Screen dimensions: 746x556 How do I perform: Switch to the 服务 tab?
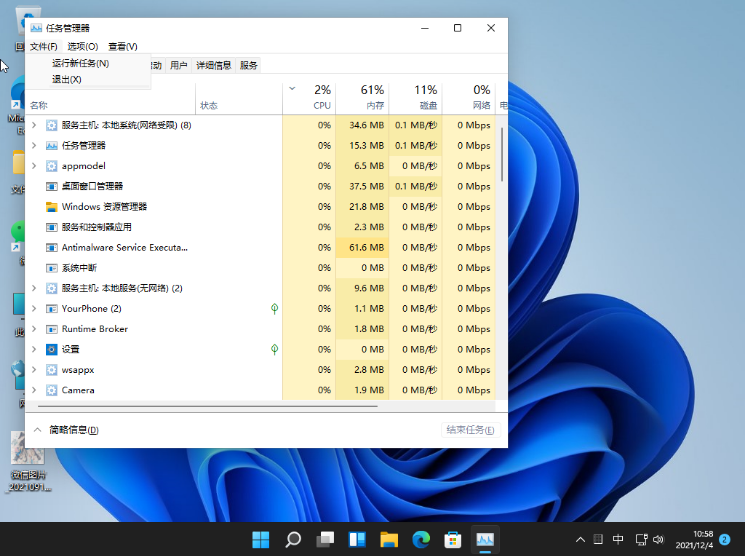[249, 65]
